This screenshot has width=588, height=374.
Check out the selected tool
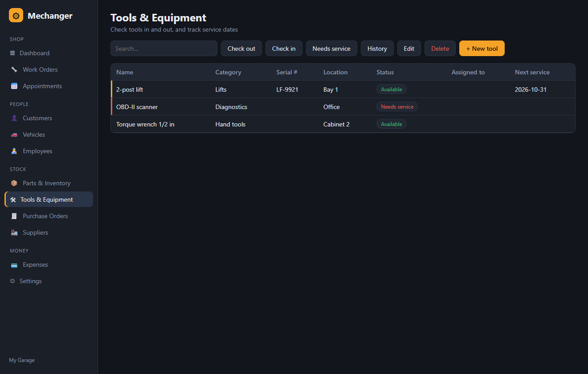coord(241,49)
